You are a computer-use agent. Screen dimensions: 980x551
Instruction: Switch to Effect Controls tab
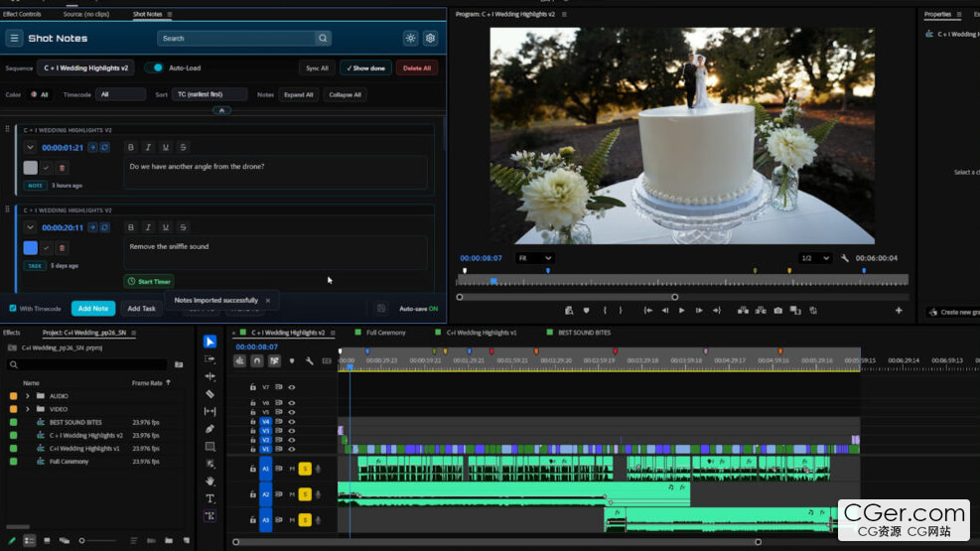(x=23, y=14)
